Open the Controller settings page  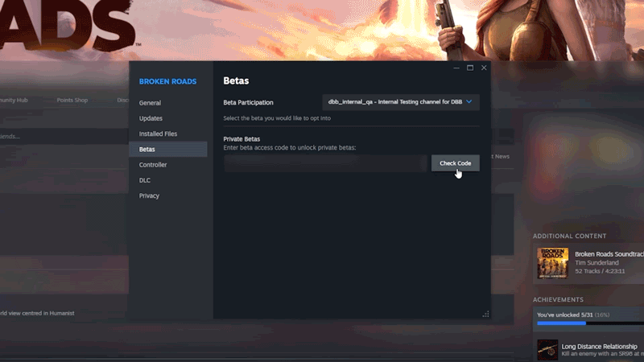click(x=153, y=165)
